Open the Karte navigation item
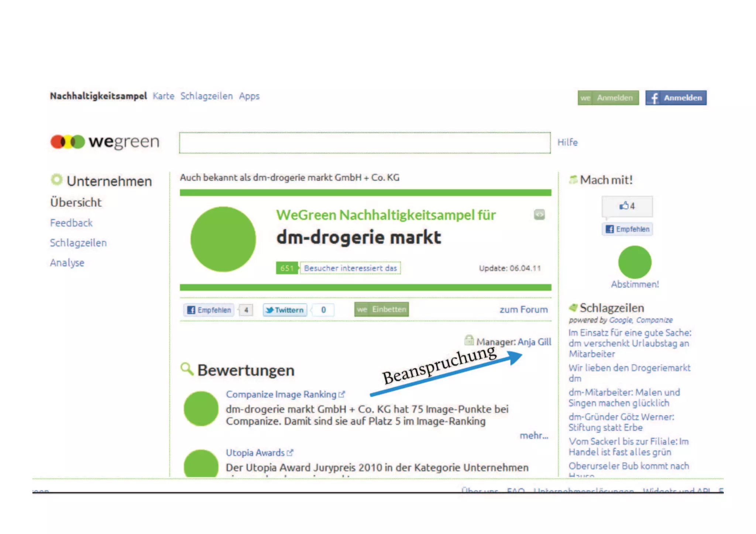The image size is (756, 534). [x=164, y=96]
